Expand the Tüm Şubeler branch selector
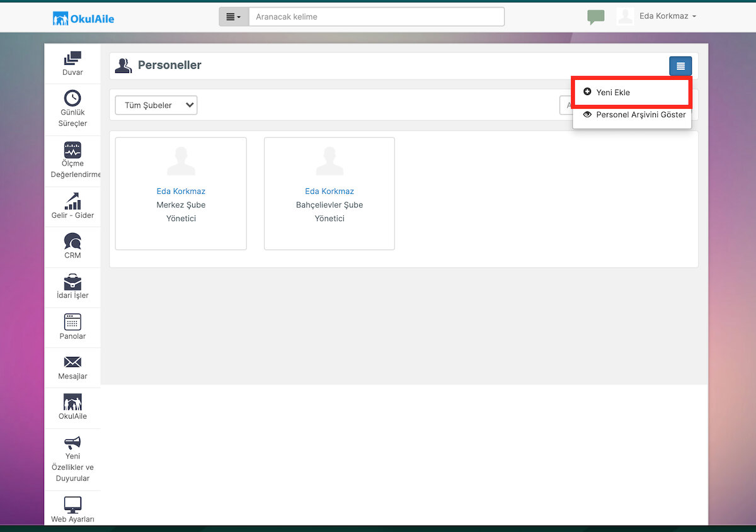Screen dimensions: 756x532 (x=156, y=105)
